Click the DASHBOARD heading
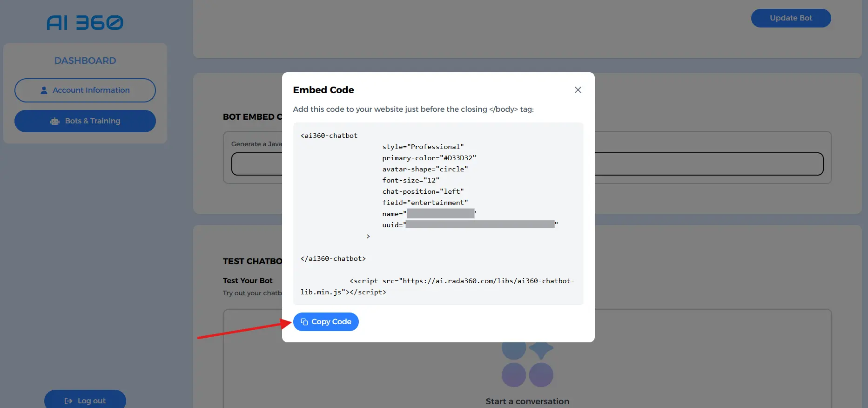Viewport: 868px width, 408px height. [x=85, y=61]
